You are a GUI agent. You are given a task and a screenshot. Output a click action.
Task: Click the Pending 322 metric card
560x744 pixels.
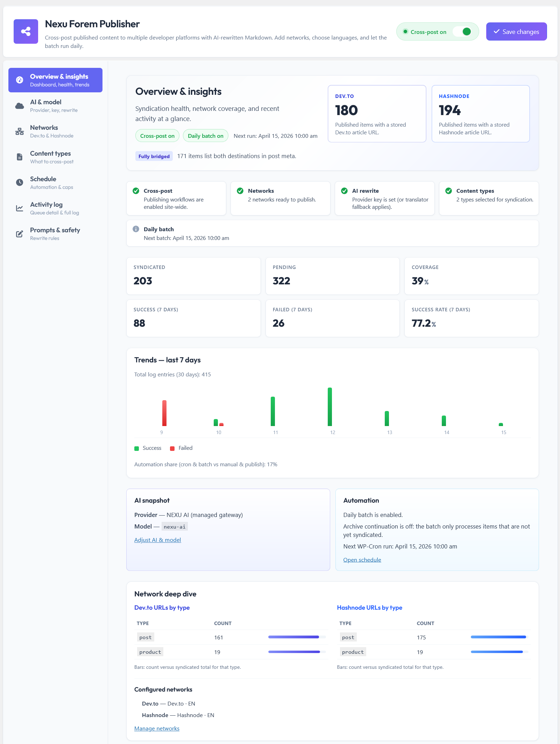tap(332, 276)
